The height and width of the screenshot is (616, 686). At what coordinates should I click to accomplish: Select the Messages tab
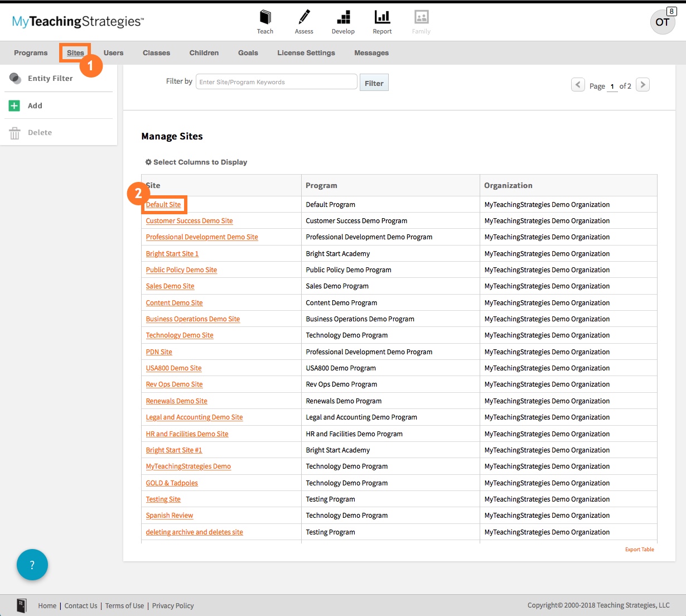[x=371, y=52]
